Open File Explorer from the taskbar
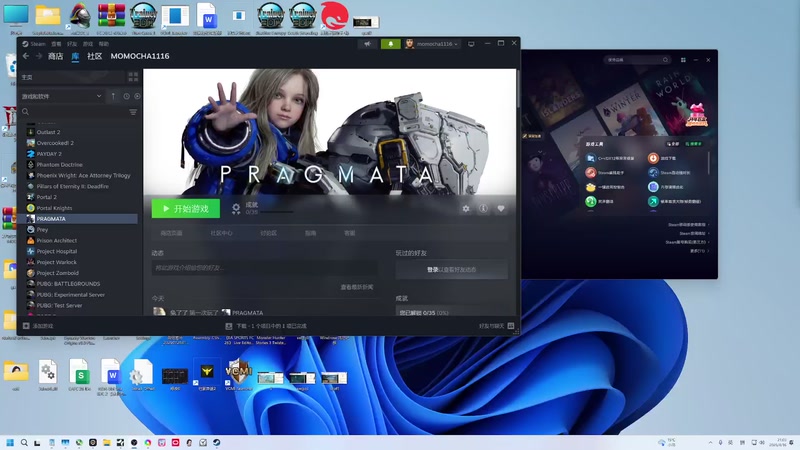 tap(106, 442)
